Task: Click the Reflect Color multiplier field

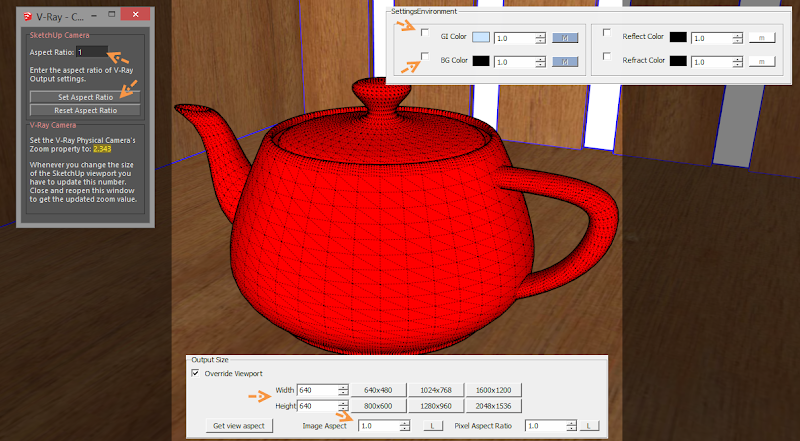Action: click(712, 38)
